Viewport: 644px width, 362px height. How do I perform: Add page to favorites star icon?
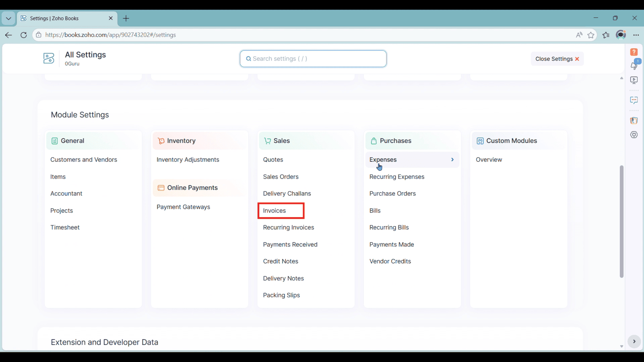[591, 35]
